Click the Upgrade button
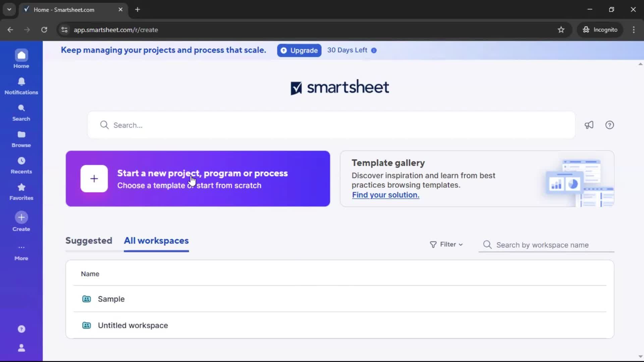 coord(299,50)
